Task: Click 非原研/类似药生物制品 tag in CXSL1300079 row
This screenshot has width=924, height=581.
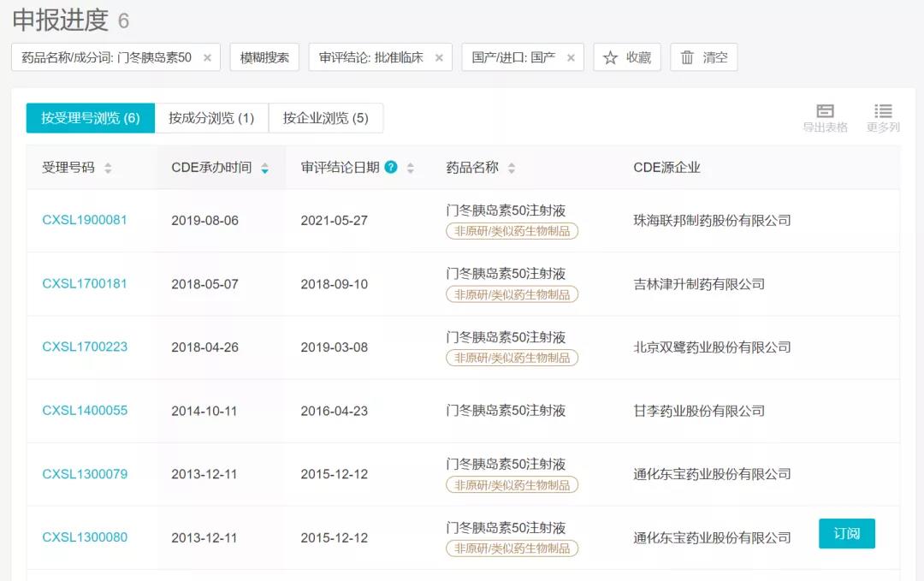Action: pos(512,485)
